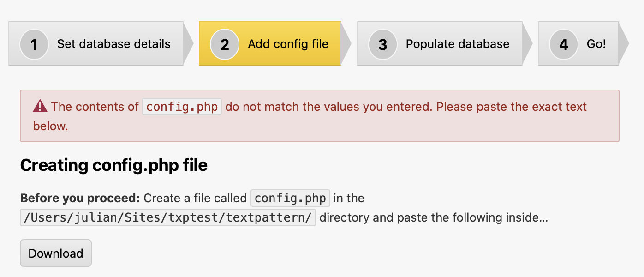
Task: Click the bold Before you proceed text
Action: (x=80, y=198)
